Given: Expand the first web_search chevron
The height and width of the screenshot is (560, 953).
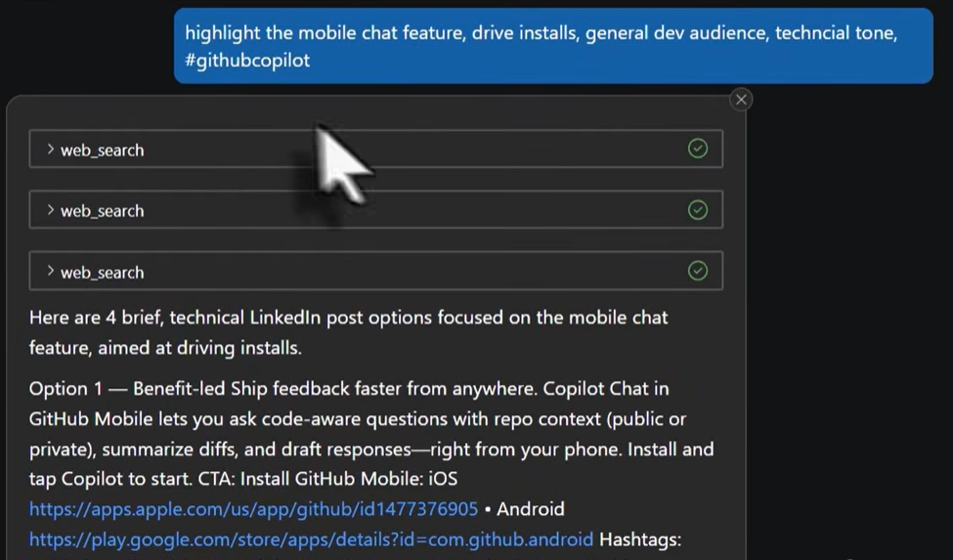Looking at the screenshot, I should coord(51,149).
